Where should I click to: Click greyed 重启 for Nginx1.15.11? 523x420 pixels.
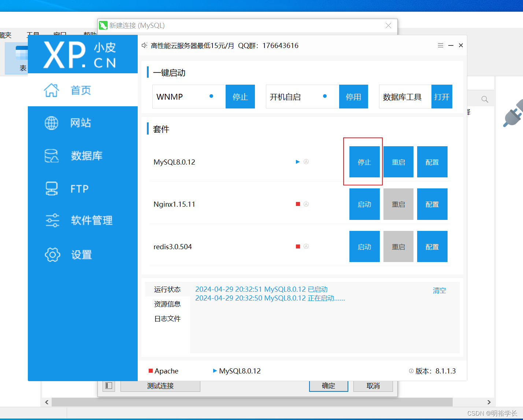pos(398,204)
